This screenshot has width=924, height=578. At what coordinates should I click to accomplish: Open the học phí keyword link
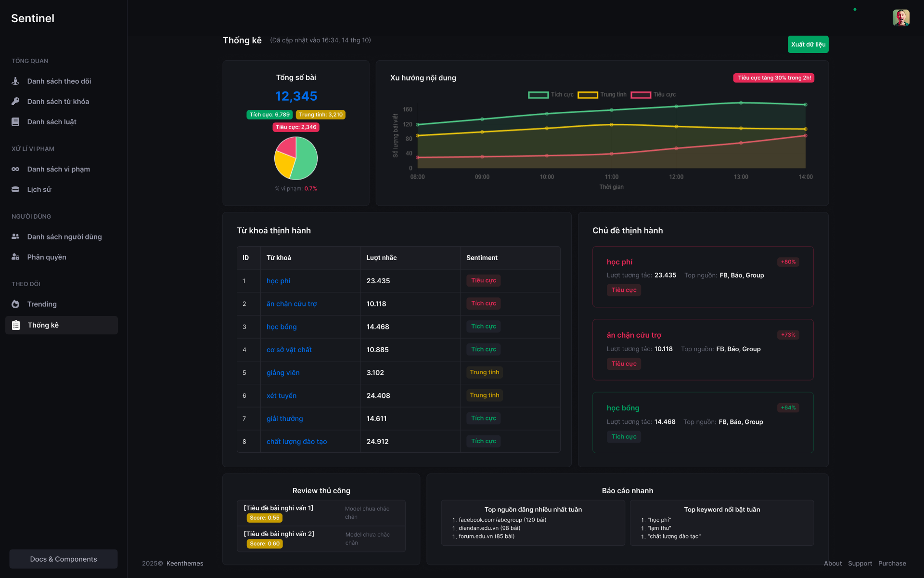(278, 281)
